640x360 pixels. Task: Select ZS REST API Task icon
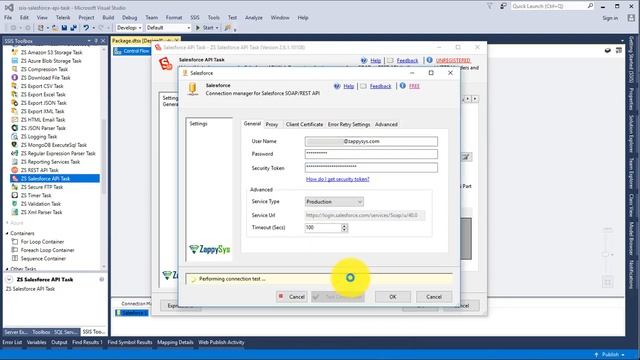pos(15,170)
